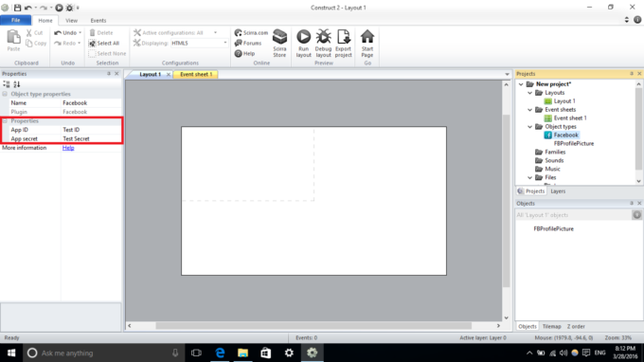This screenshot has height=362, width=644.
Task: Click the ribbon Redo button
Action: (65, 43)
